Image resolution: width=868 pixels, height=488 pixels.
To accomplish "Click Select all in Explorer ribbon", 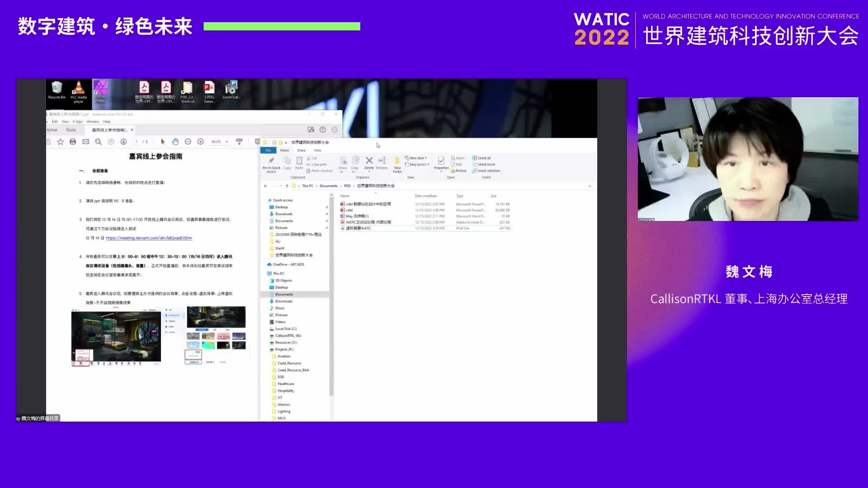I will click(x=483, y=158).
